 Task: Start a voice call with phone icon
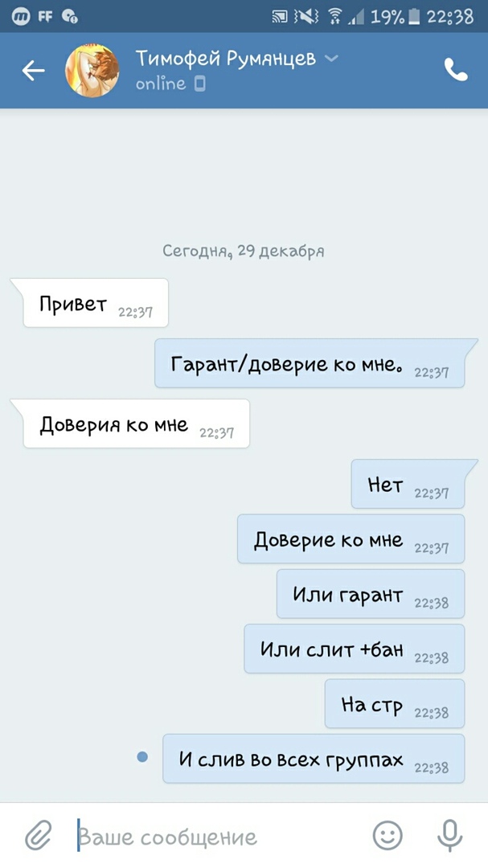(x=456, y=70)
